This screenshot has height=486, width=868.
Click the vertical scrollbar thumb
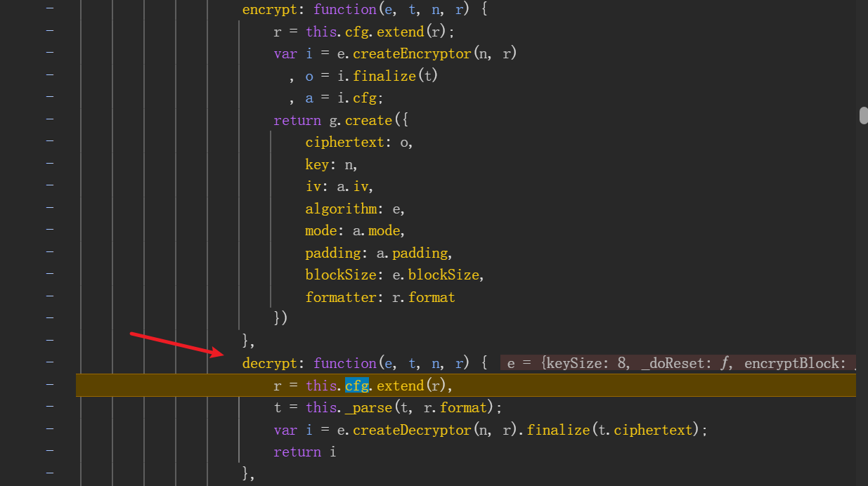point(864,116)
